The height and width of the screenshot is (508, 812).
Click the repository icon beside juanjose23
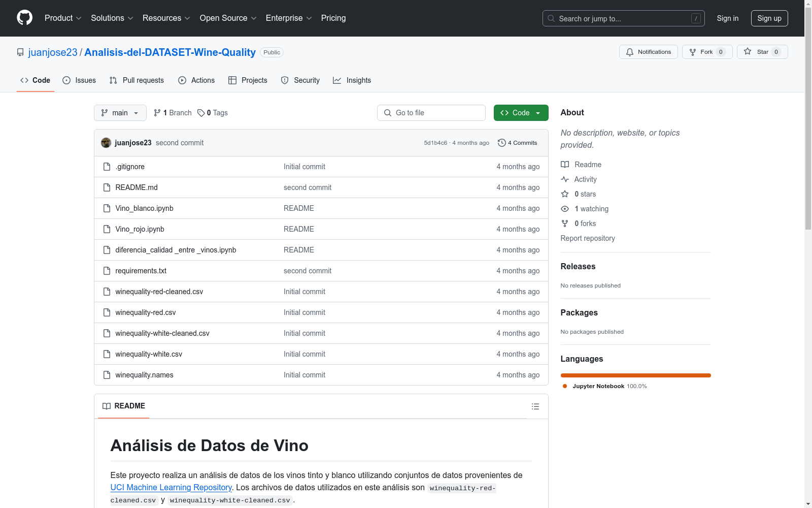click(x=20, y=52)
